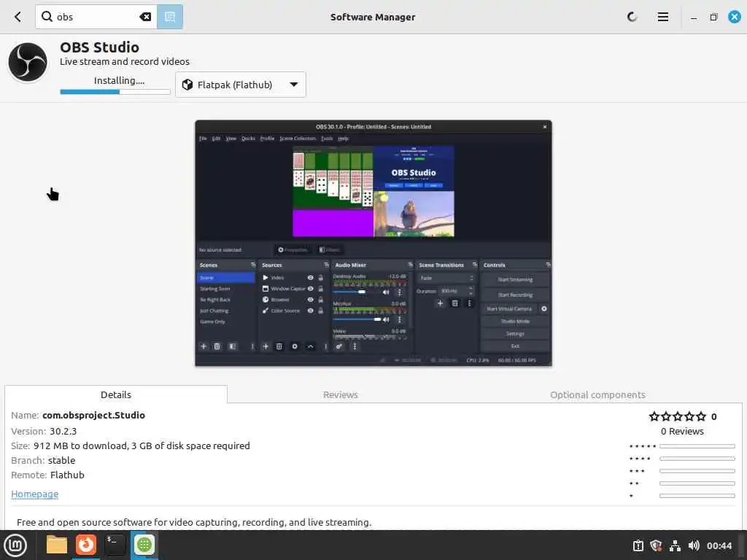Click the 'Live stream and record videos' subtitle
The height and width of the screenshot is (560, 747).
pyautogui.click(x=124, y=61)
